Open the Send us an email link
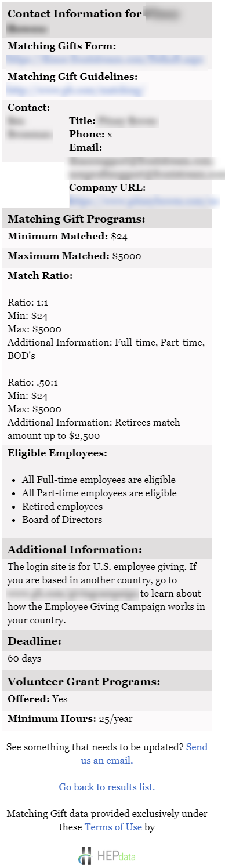Viewport: 225px width, 868px height. point(144,753)
